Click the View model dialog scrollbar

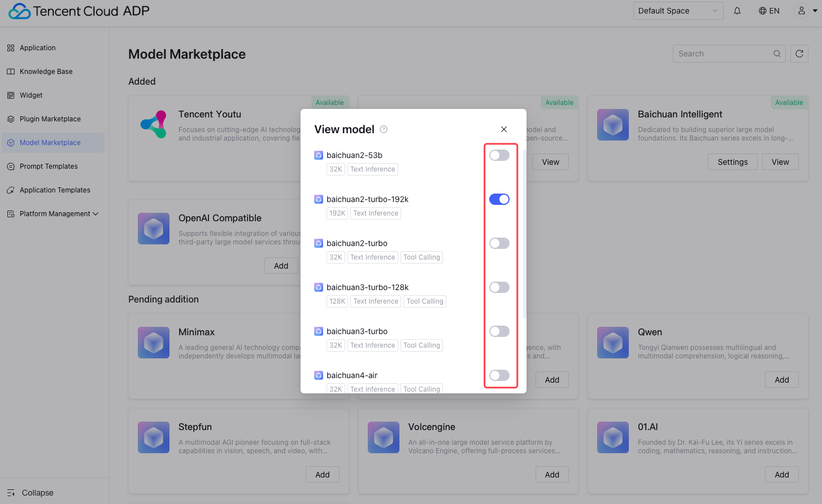tap(525, 234)
